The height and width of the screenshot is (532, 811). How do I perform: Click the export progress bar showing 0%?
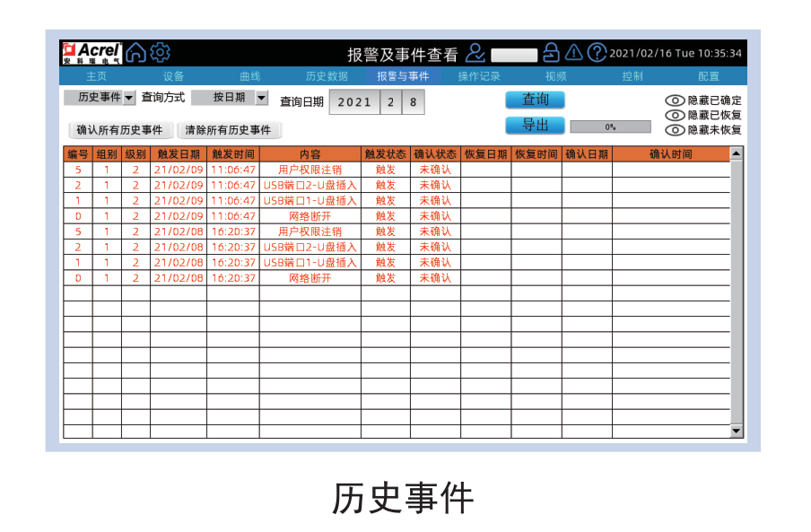pos(610,126)
